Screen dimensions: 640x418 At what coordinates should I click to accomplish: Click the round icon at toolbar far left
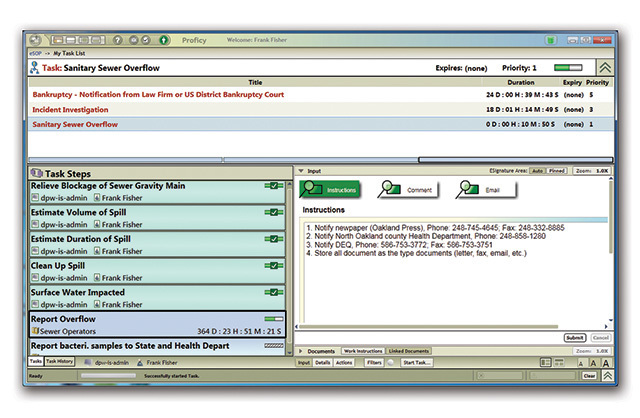pyautogui.click(x=35, y=40)
